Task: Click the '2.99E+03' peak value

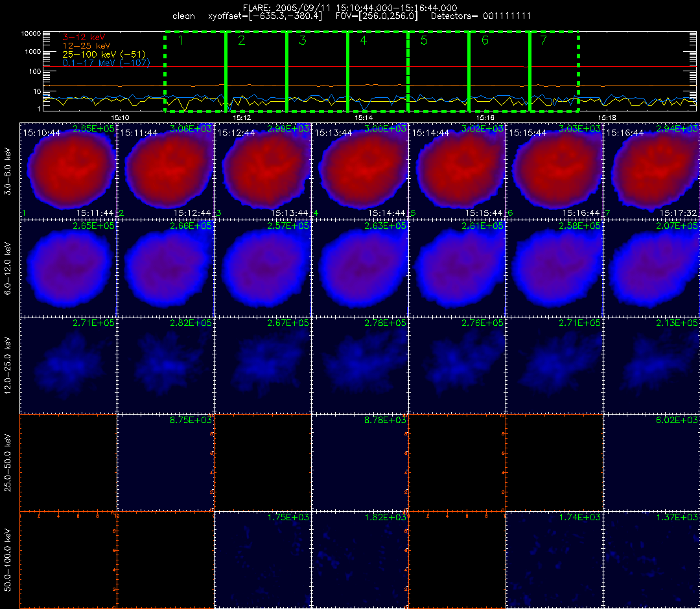Action: tap(288, 128)
